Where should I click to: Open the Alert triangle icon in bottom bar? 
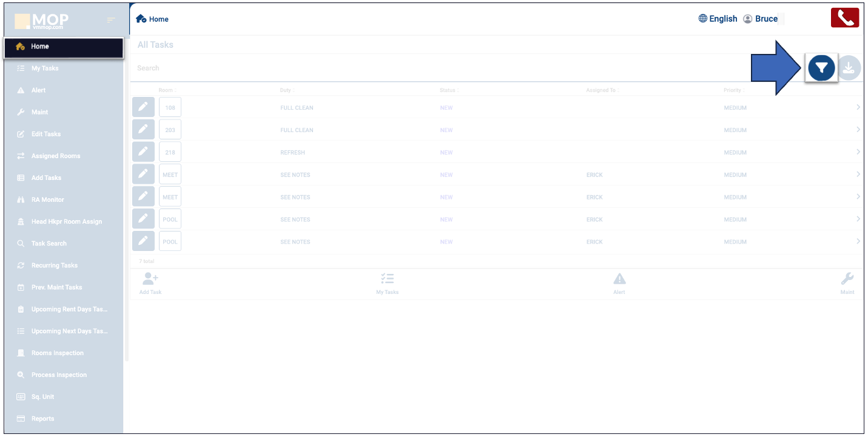pos(619,279)
